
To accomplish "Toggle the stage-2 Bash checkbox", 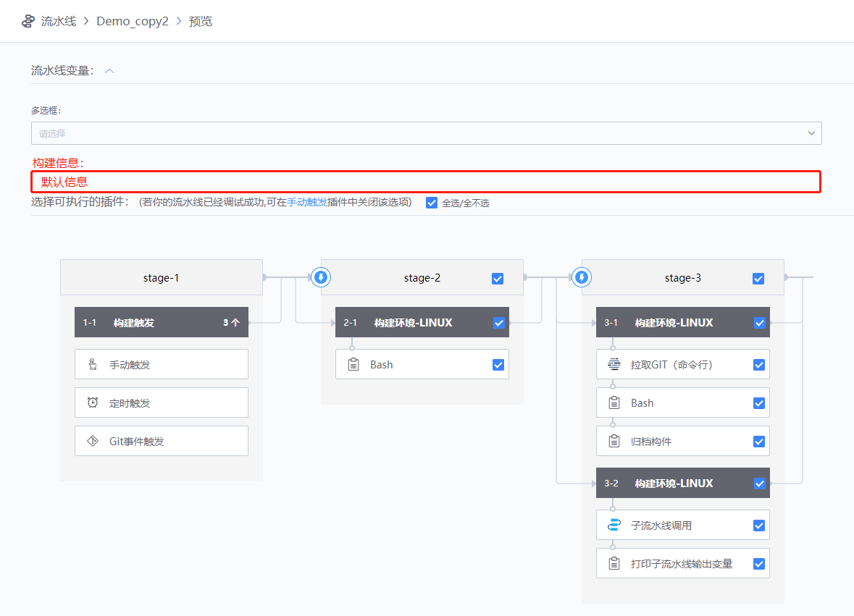I will 498,365.
